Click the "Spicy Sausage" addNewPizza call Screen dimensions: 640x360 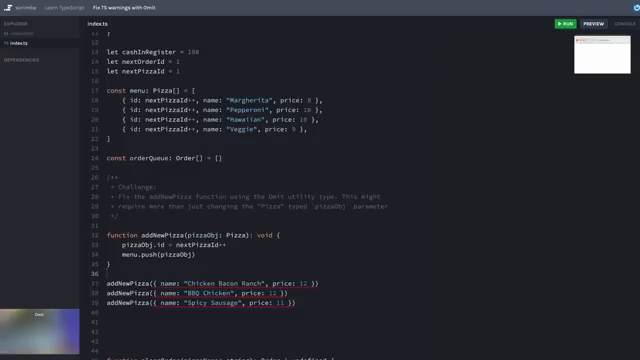click(x=201, y=303)
